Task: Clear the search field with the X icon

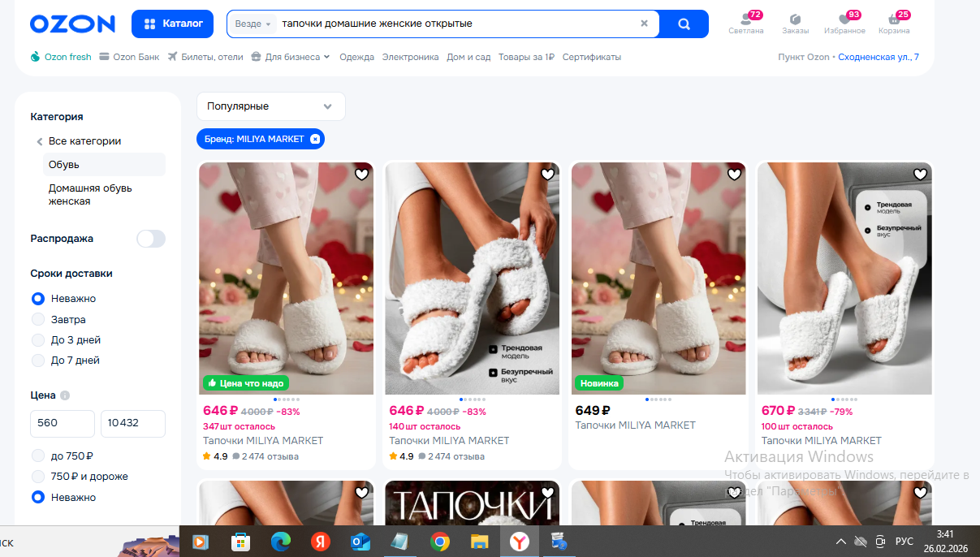Action: point(644,24)
